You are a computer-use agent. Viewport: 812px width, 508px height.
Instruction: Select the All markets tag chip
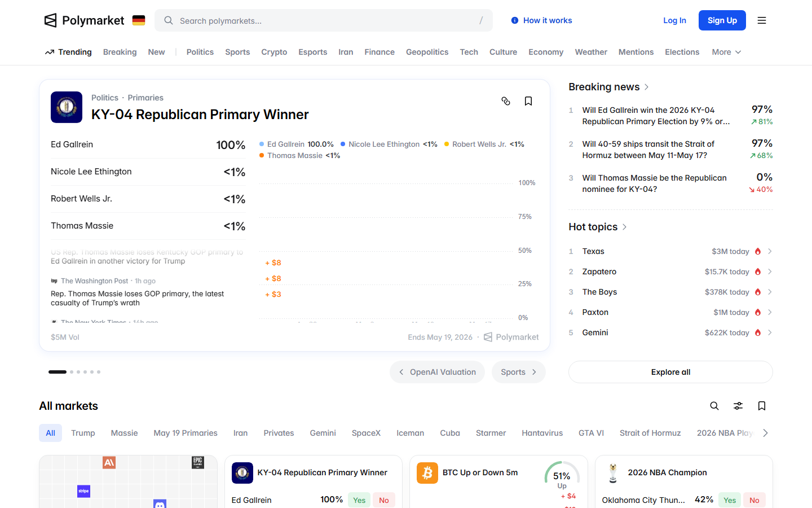51,433
